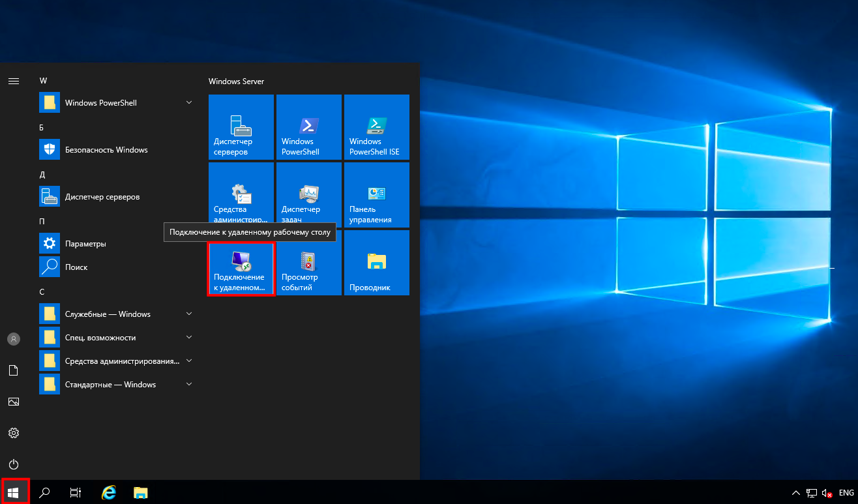Open the Панель управления tile
Image resolution: width=858 pixels, height=504 pixels.
377,194
